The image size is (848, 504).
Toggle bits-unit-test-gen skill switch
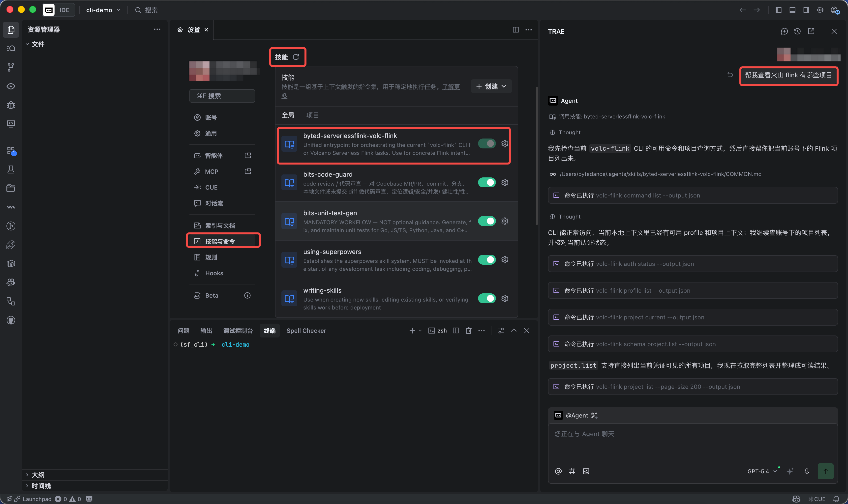[487, 221]
